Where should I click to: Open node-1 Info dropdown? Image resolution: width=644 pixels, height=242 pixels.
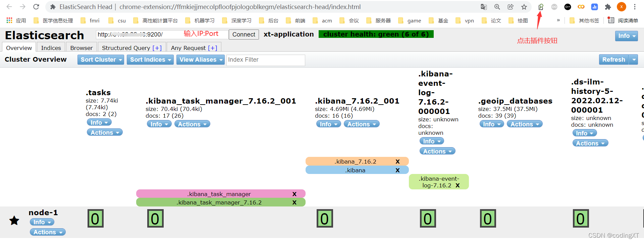click(x=42, y=222)
